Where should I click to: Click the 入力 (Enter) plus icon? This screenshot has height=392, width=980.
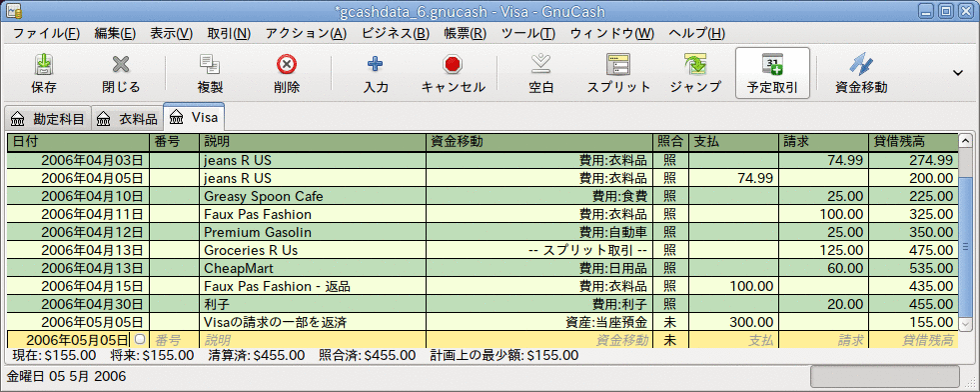click(375, 64)
